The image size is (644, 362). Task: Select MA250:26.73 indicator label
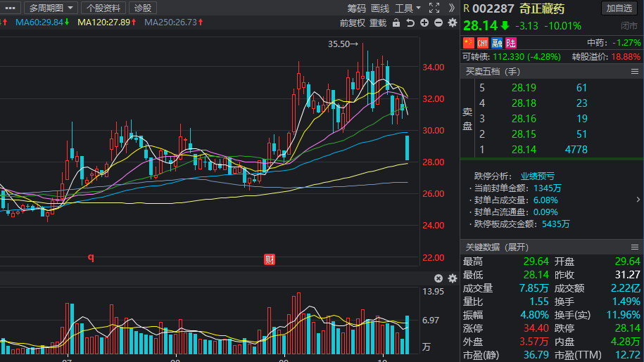coord(174,22)
